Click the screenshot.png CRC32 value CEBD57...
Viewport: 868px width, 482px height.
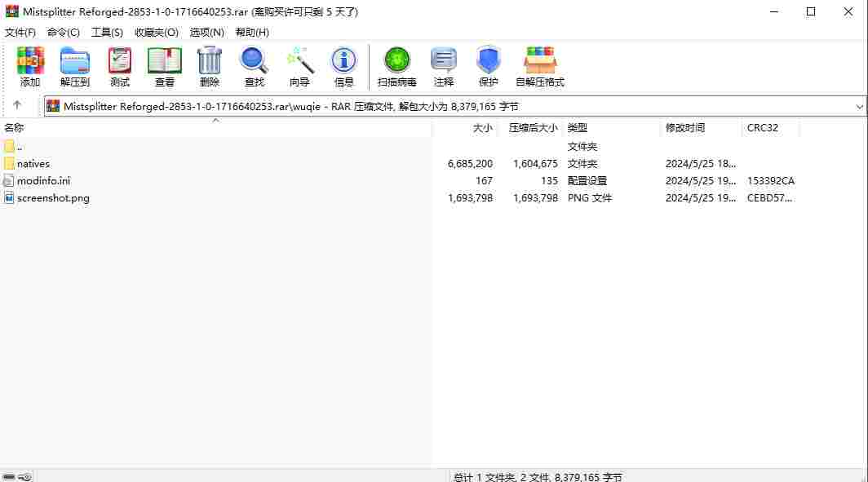click(770, 198)
